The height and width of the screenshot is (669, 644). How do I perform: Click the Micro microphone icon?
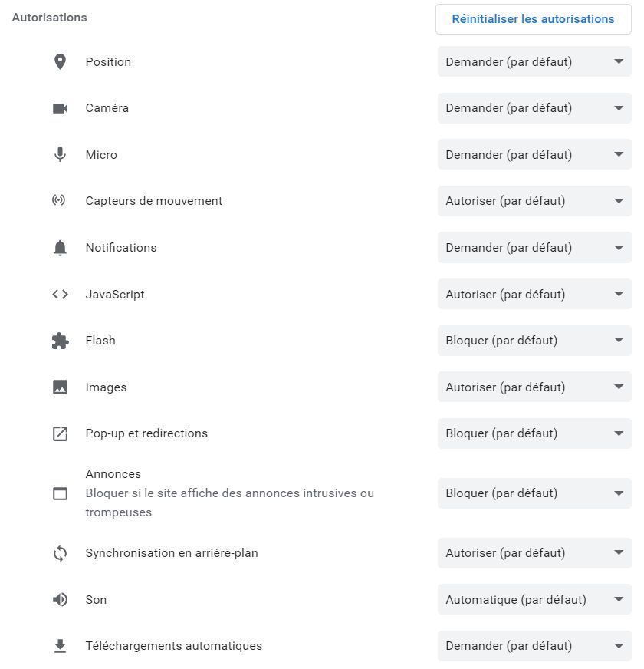coord(60,155)
